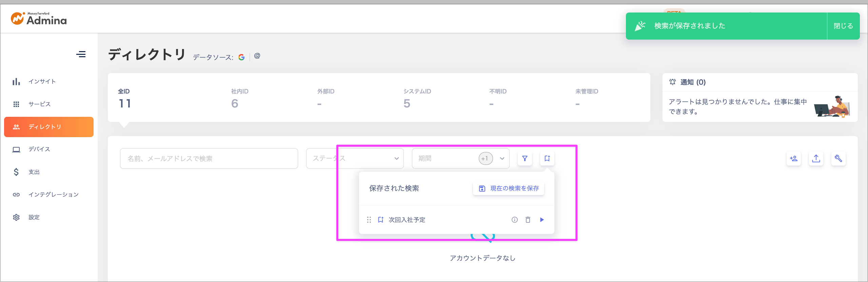Click the 設定 gear icon
868x282 pixels.
(16, 217)
